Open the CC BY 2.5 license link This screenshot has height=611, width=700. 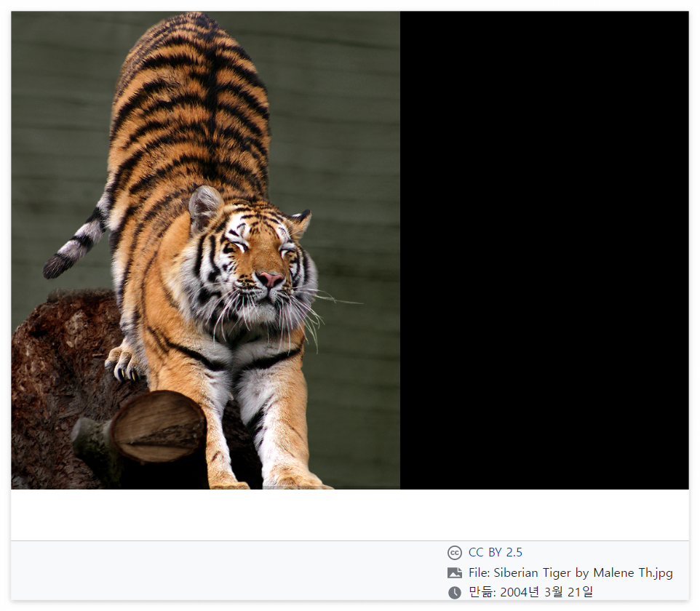[495, 553]
